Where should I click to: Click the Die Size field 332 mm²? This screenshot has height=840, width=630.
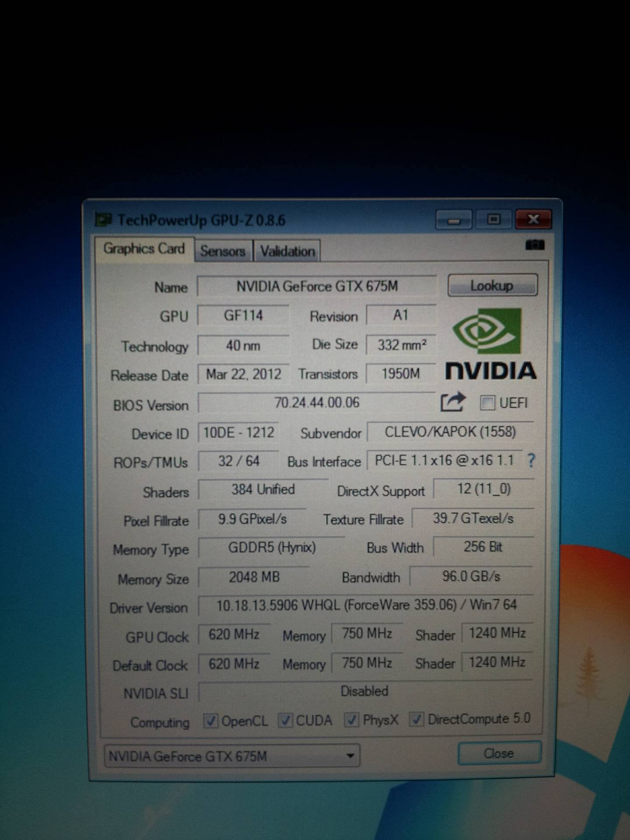pos(401,345)
